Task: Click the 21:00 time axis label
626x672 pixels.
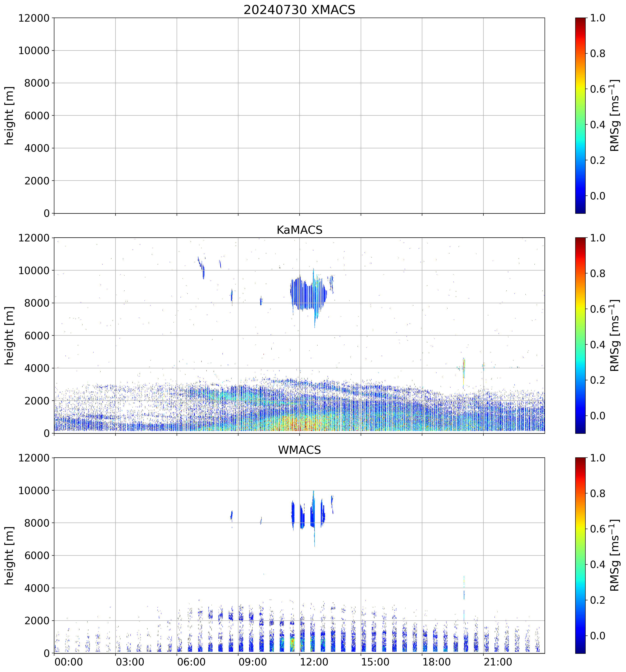Action: coord(497,662)
